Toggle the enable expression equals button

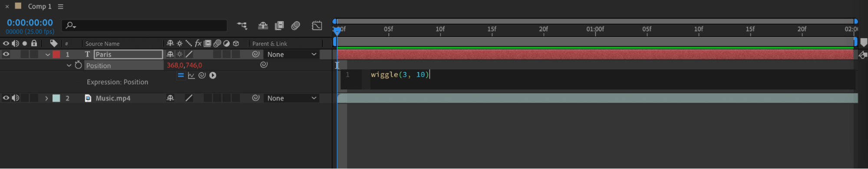(x=181, y=75)
